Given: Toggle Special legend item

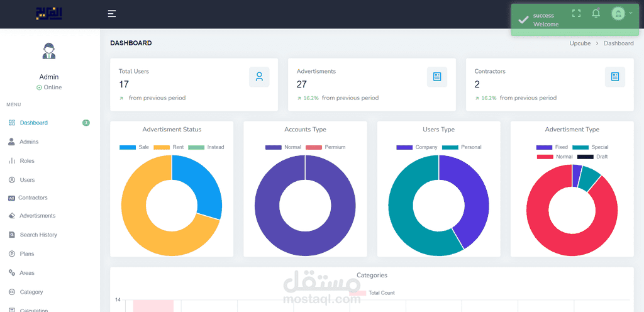Looking at the screenshot, I should [x=590, y=147].
